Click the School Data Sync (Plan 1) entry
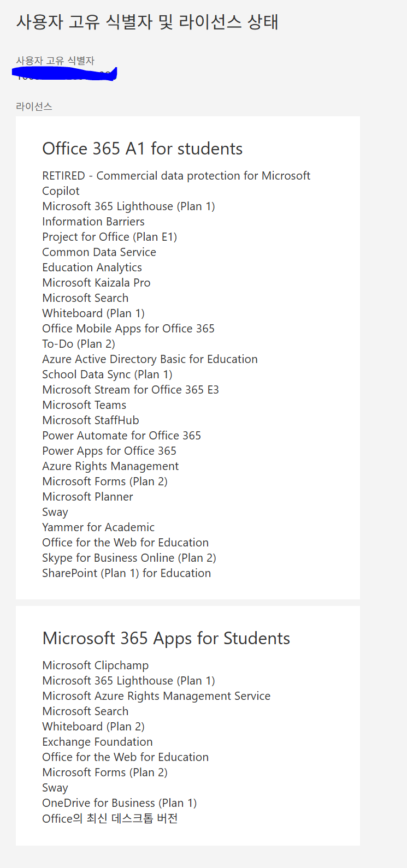Image resolution: width=407 pixels, height=868 pixels. (107, 374)
